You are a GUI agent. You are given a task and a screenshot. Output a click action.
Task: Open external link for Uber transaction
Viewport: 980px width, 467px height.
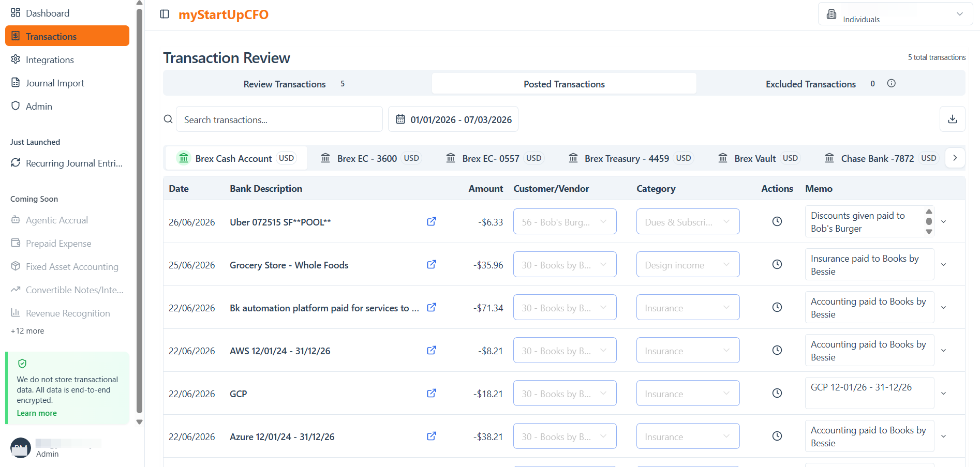tap(431, 221)
